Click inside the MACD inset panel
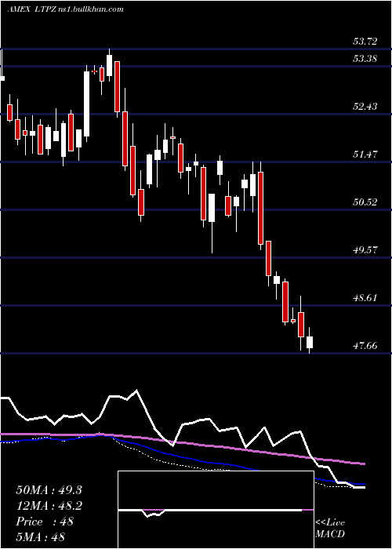The height and width of the screenshot is (549, 392). 216,510
